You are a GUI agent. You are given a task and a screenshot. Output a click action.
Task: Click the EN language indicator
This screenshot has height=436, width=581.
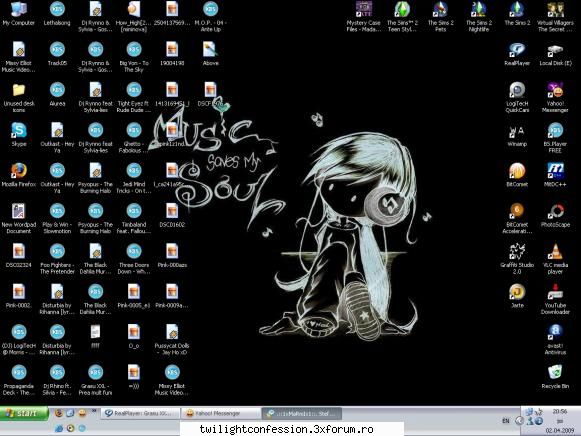(505, 421)
